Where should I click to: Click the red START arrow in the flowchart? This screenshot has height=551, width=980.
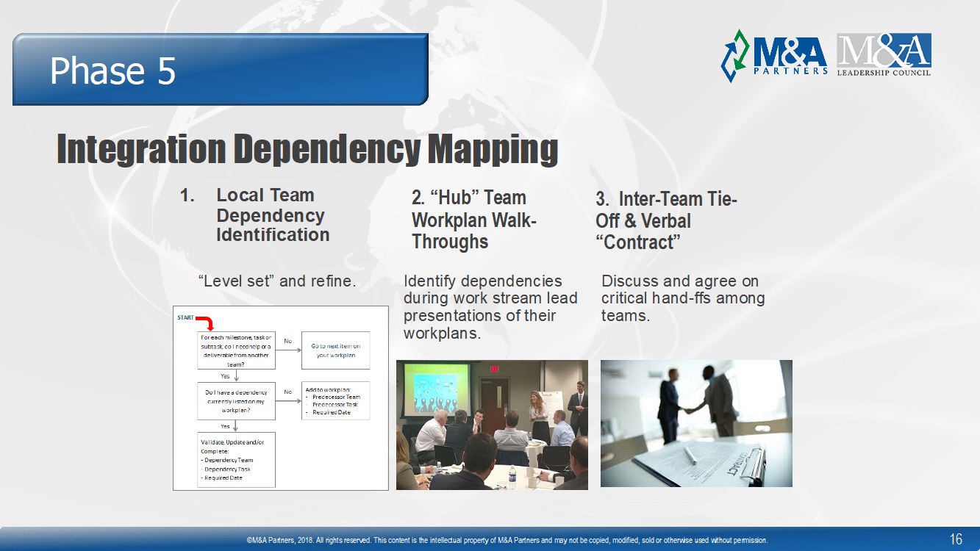click(x=205, y=323)
